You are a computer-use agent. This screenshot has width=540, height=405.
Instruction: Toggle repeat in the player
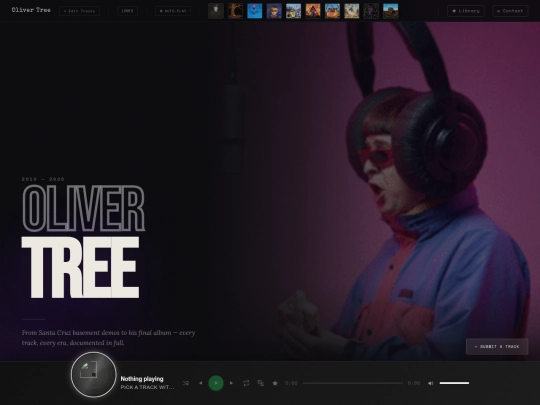[246, 383]
